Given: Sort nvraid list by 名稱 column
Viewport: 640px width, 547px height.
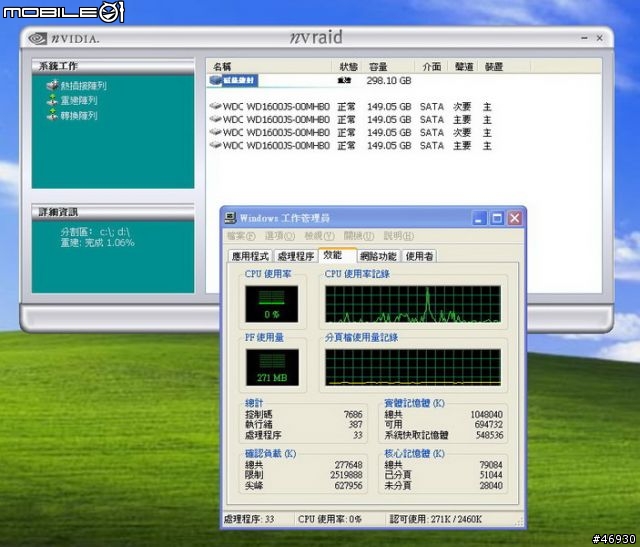Looking at the screenshot, I should (269, 67).
